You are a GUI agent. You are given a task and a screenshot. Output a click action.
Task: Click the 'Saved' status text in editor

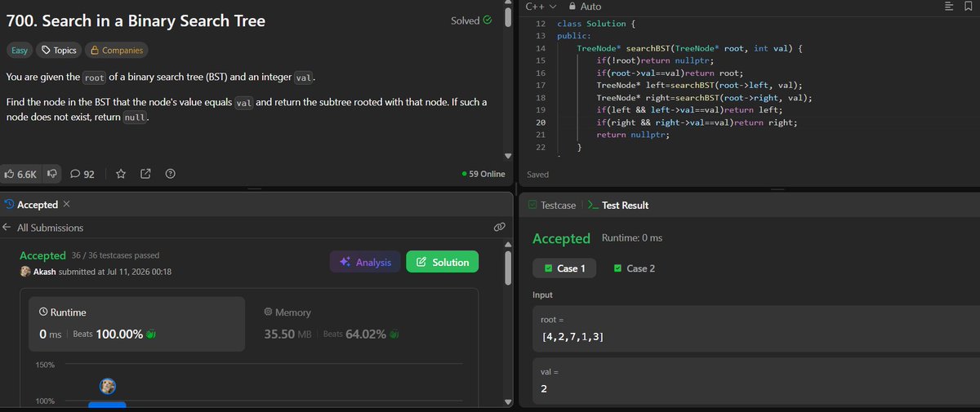tap(538, 175)
